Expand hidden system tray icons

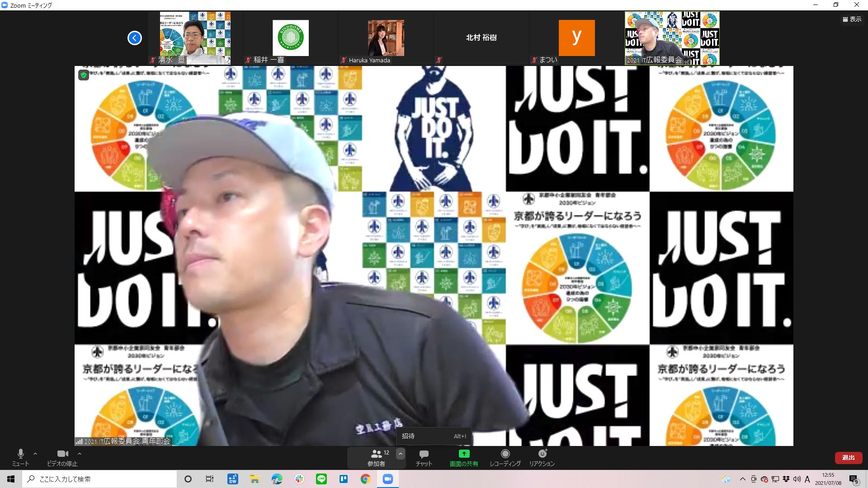[x=742, y=479]
